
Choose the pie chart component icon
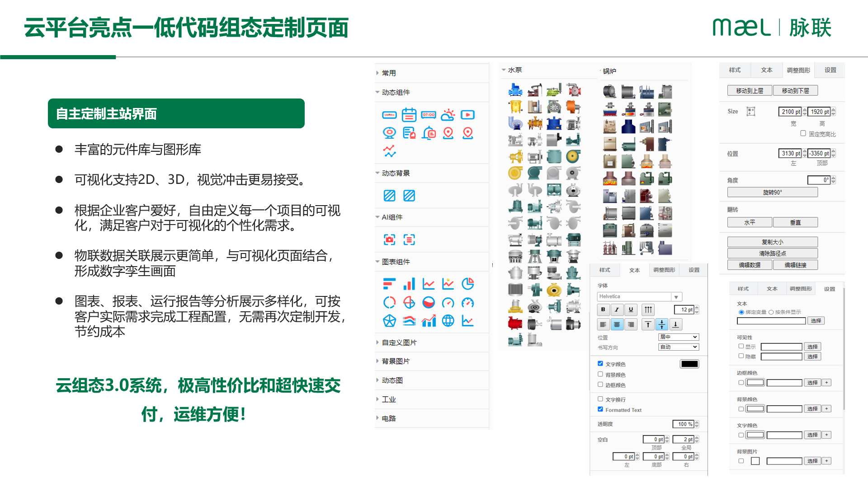click(x=467, y=284)
